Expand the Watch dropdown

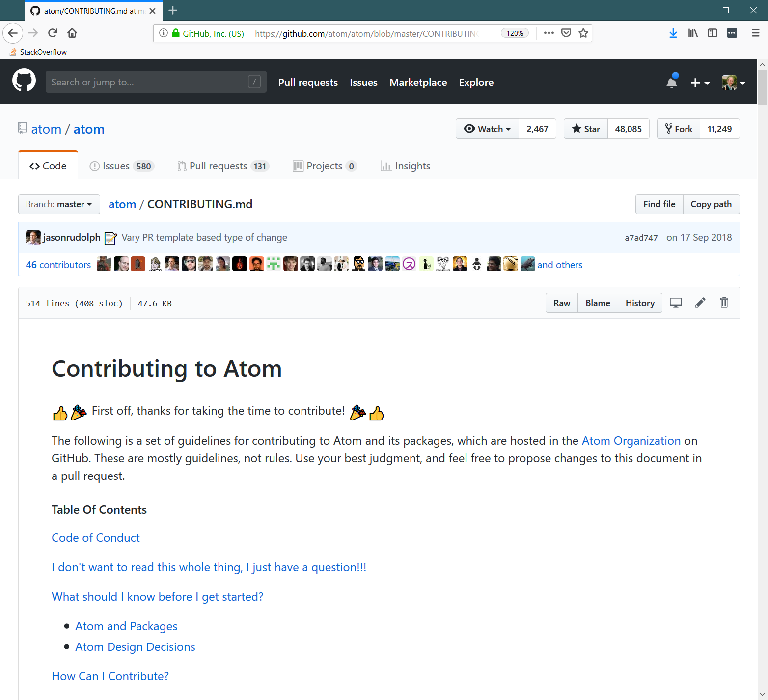pyautogui.click(x=487, y=129)
